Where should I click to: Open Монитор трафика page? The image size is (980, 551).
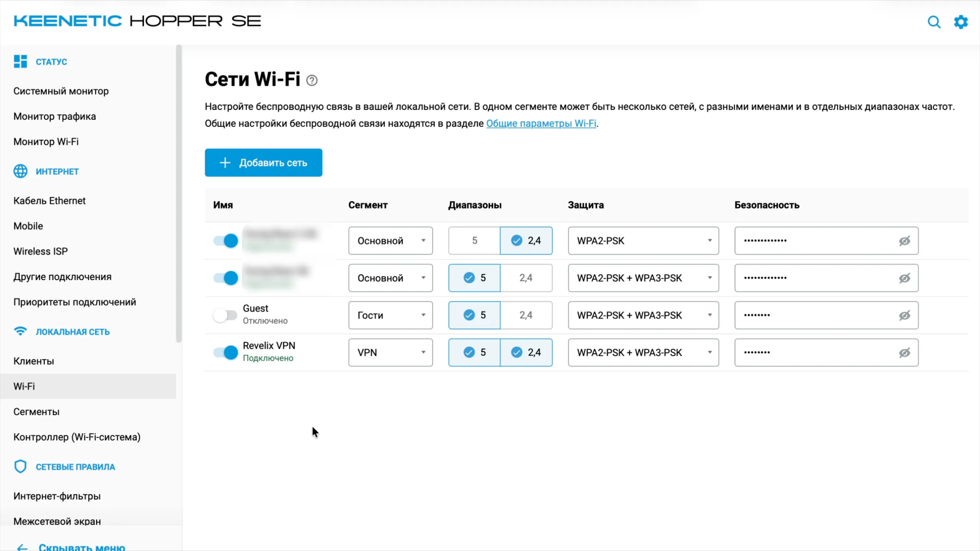pos(55,116)
